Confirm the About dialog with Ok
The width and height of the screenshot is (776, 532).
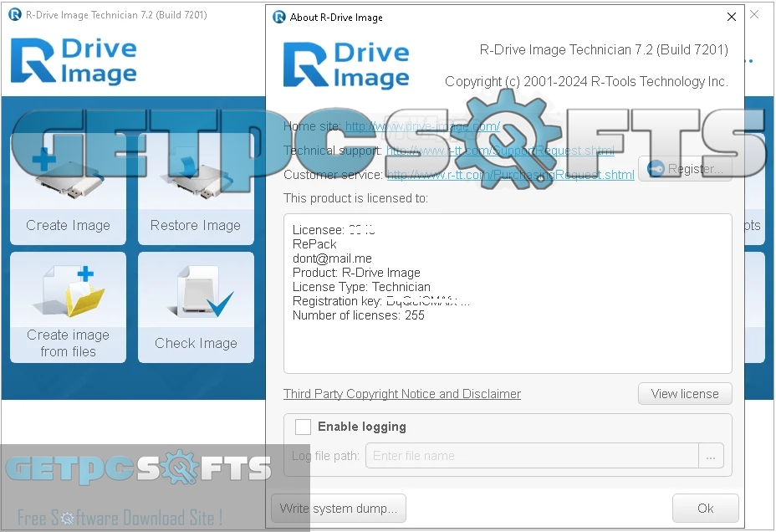click(x=705, y=509)
